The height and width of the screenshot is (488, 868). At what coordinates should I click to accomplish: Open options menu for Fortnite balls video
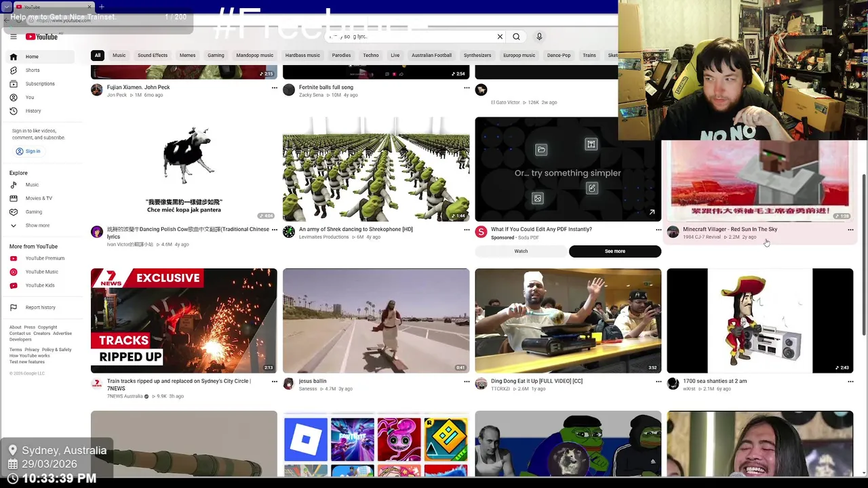(x=466, y=87)
